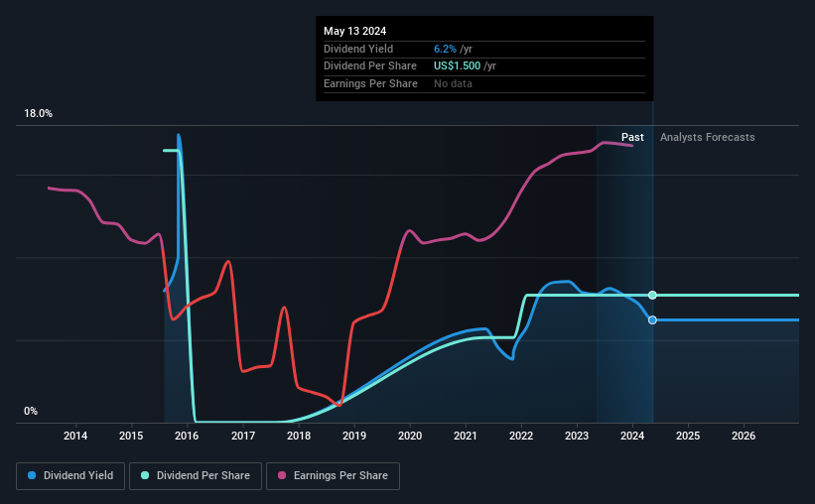Screen dimensions: 815x504
Task: Toggle the Dividend Yield legend button
Action: (70, 476)
